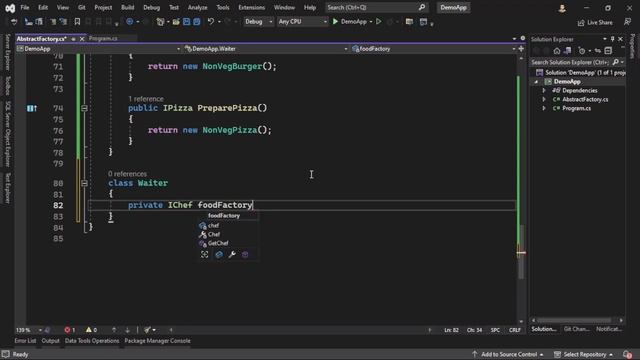Image resolution: width=640 pixels, height=360 pixels.
Task: Click the implements-interface margin icon at line 74
Action: (x=32, y=108)
